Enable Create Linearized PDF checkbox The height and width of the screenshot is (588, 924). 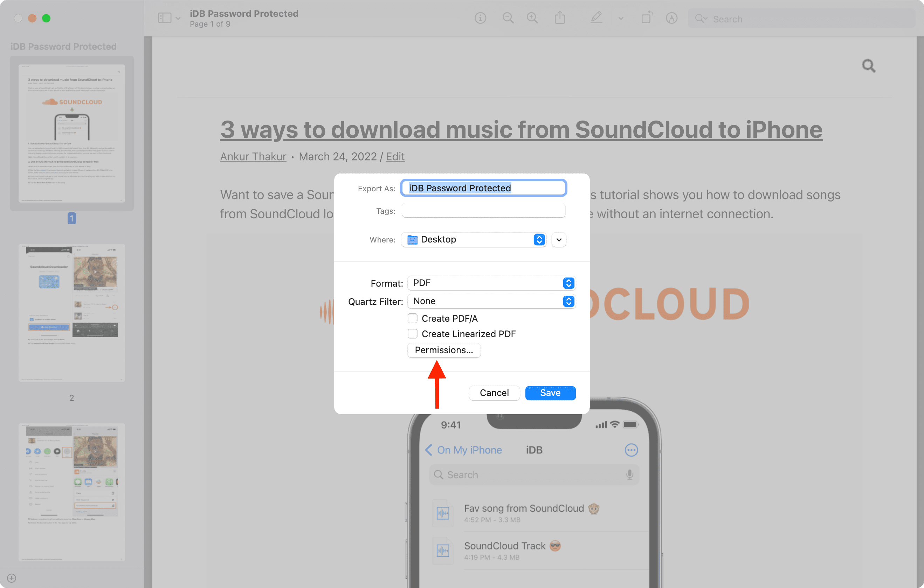pos(413,334)
